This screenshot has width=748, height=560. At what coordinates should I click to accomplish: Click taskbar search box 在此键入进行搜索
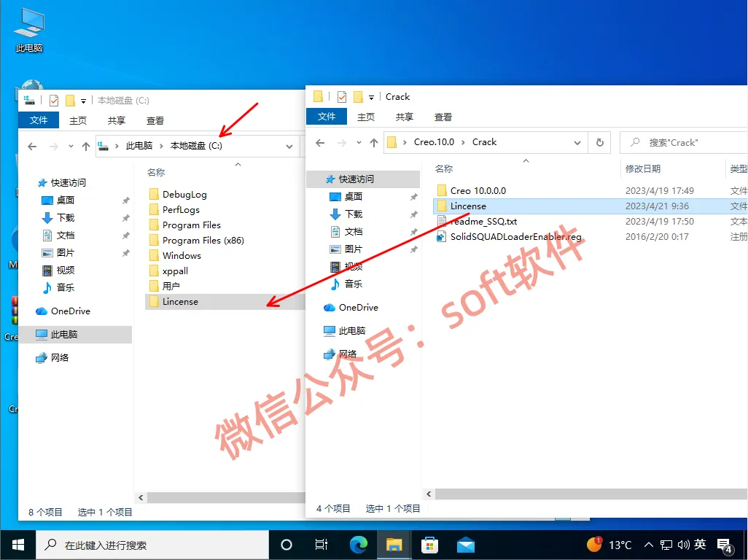[152, 545]
